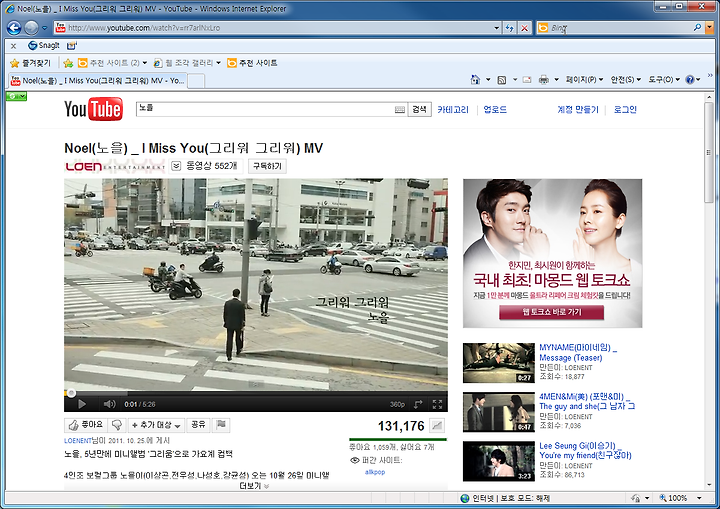Click the Print icon in command bar
720x509 pixels.
544,80
